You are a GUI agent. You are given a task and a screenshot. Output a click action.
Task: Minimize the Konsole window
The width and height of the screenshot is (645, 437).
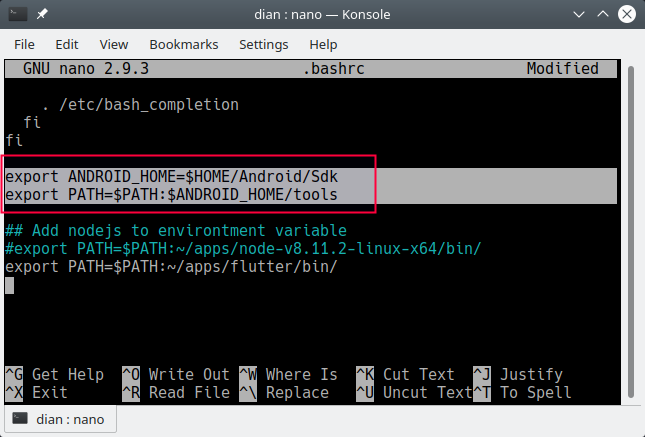(x=579, y=15)
